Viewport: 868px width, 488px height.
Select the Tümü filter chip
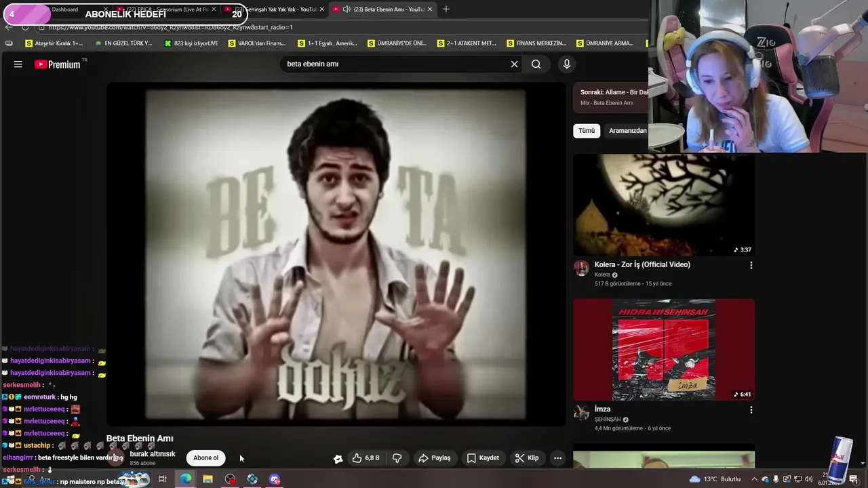click(x=587, y=131)
